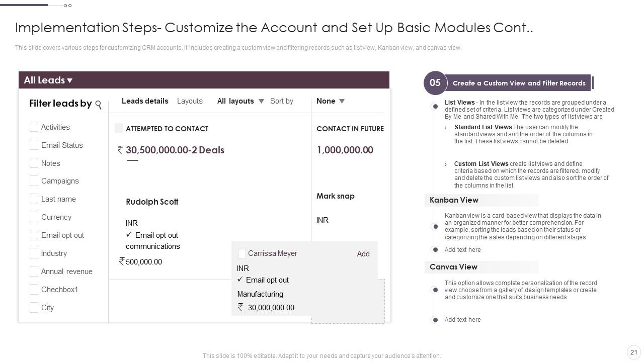Select the Carrissa Meyer card checkbox
The width and height of the screenshot is (644, 362).
(x=242, y=253)
